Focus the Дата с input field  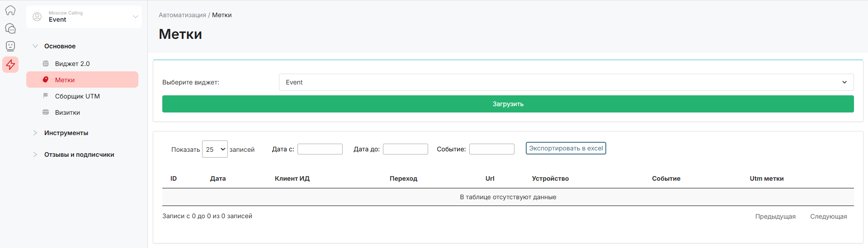pyautogui.click(x=320, y=149)
